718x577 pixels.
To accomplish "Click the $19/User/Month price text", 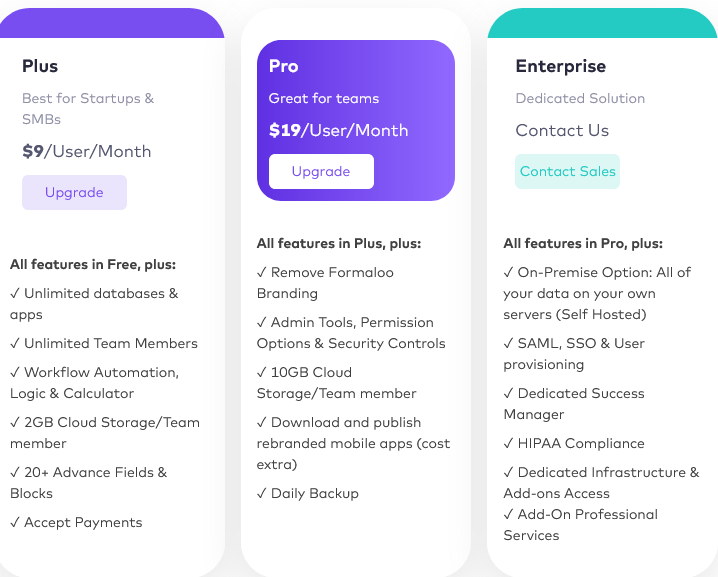I will (x=338, y=130).
